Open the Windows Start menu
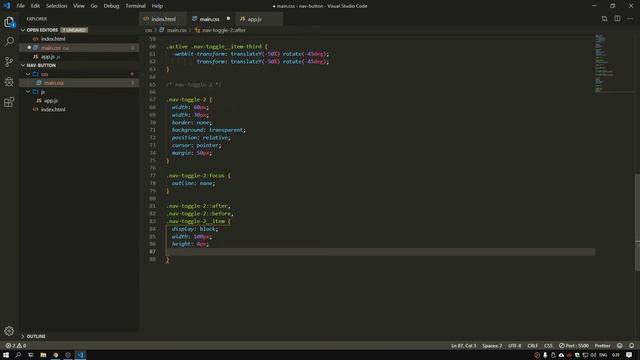The height and width of the screenshot is (360, 640). 6,355
